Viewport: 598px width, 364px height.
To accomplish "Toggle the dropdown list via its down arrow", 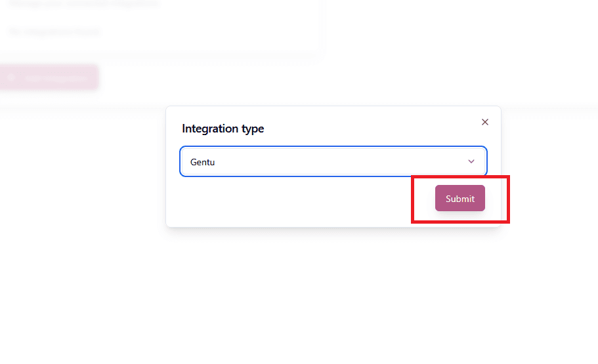I will click(471, 161).
